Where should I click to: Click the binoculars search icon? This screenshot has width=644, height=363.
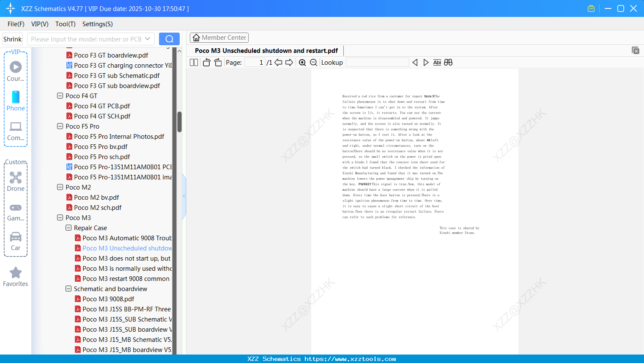point(448,63)
